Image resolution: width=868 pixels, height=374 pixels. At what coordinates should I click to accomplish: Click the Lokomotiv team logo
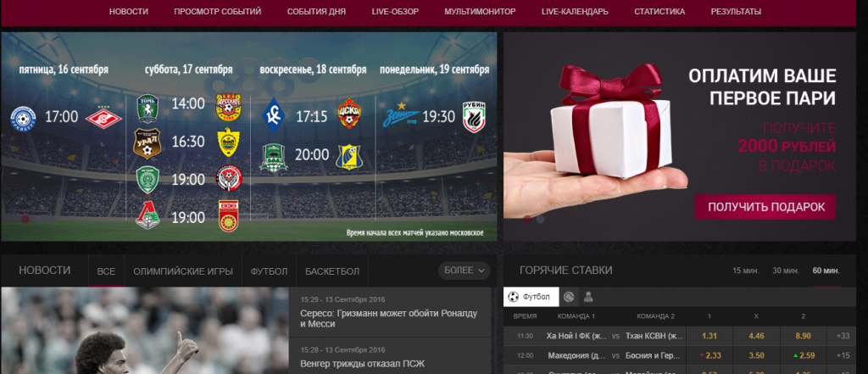pyautogui.click(x=147, y=216)
